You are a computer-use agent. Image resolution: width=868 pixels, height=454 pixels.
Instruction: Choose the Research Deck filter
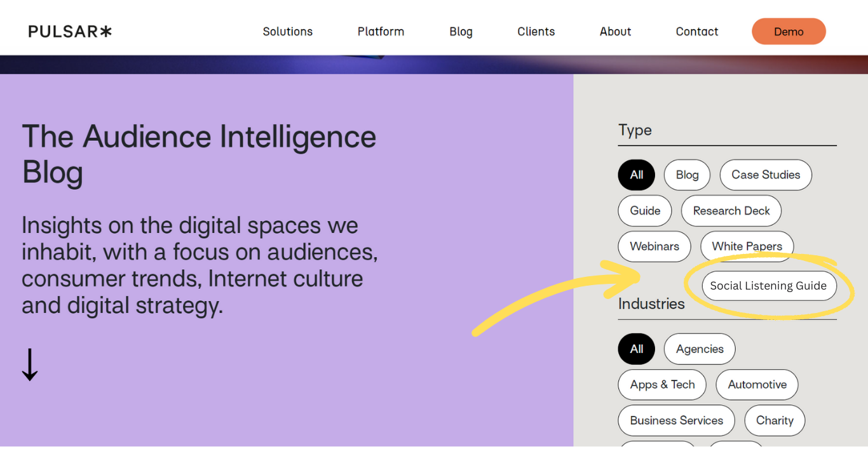(731, 211)
